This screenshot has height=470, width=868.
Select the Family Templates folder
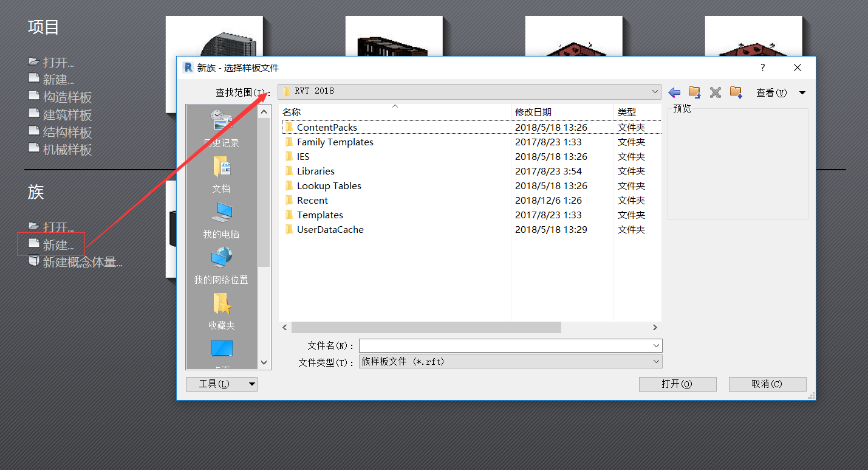tap(329, 142)
